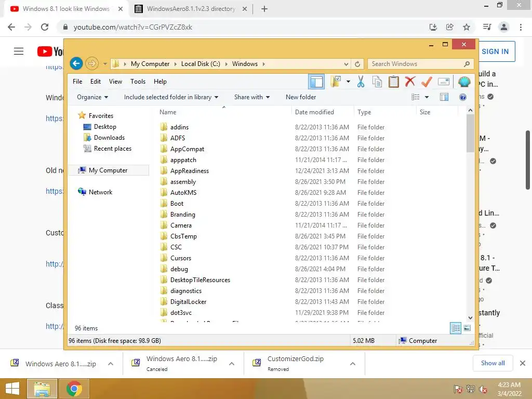The width and height of the screenshot is (532, 399).
Task: Sort by the Type column header
Action: [385, 112]
